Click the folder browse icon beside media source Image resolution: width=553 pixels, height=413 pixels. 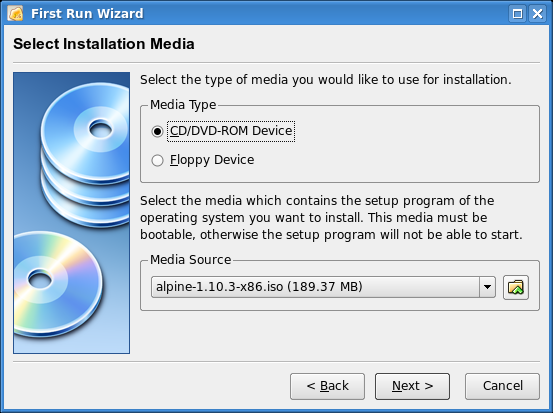pos(516,287)
